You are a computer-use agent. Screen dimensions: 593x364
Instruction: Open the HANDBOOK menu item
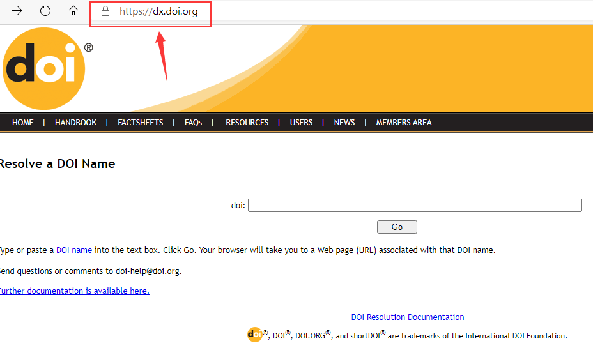(75, 123)
